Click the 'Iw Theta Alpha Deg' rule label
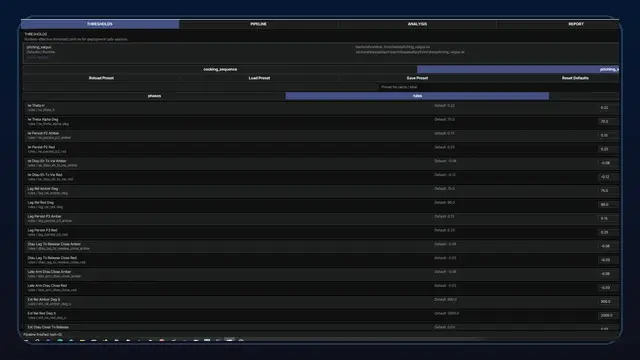 (x=43, y=120)
